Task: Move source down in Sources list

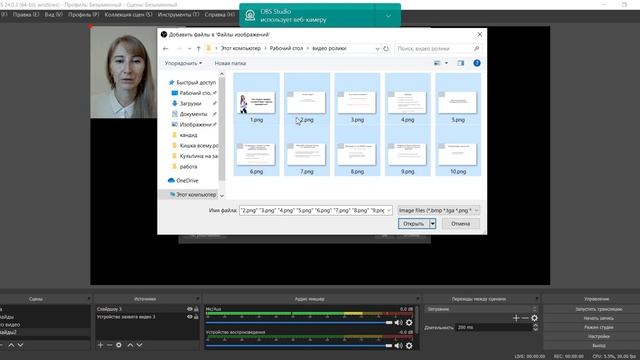Action: (x=139, y=345)
